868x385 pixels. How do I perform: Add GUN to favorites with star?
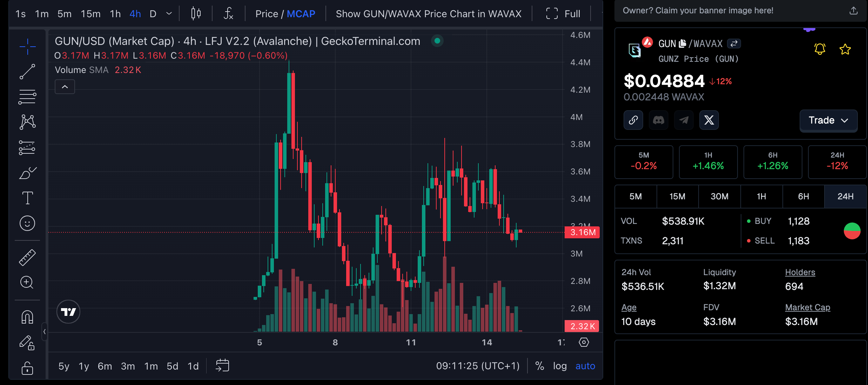[x=845, y=49]
